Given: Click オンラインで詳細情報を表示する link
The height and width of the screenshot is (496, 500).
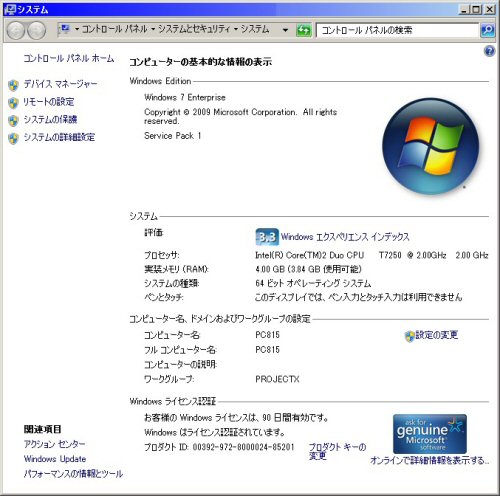Looking at the screenshot, I should 430,461.
